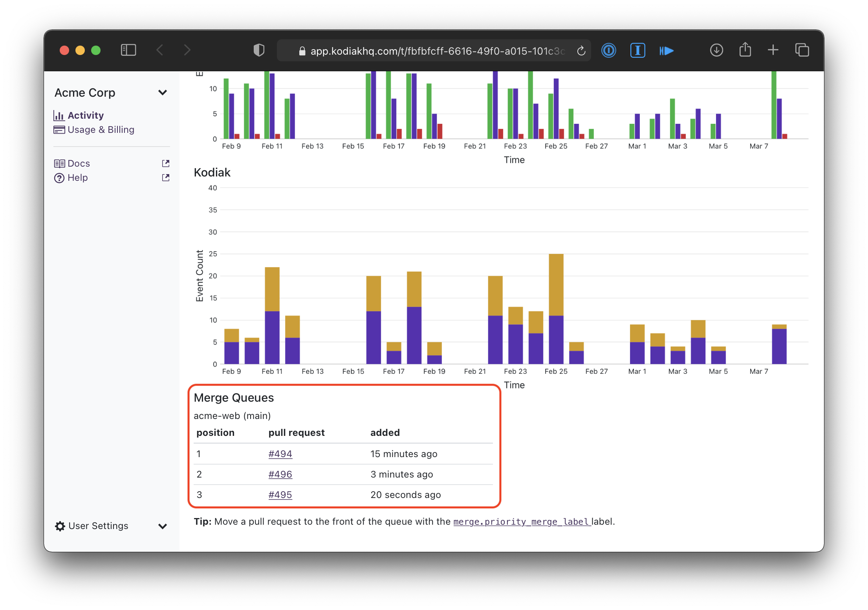Image resolution: width=868 pixels, height=610 pixels.
Task: Open the Help external link
Action: 77,178
